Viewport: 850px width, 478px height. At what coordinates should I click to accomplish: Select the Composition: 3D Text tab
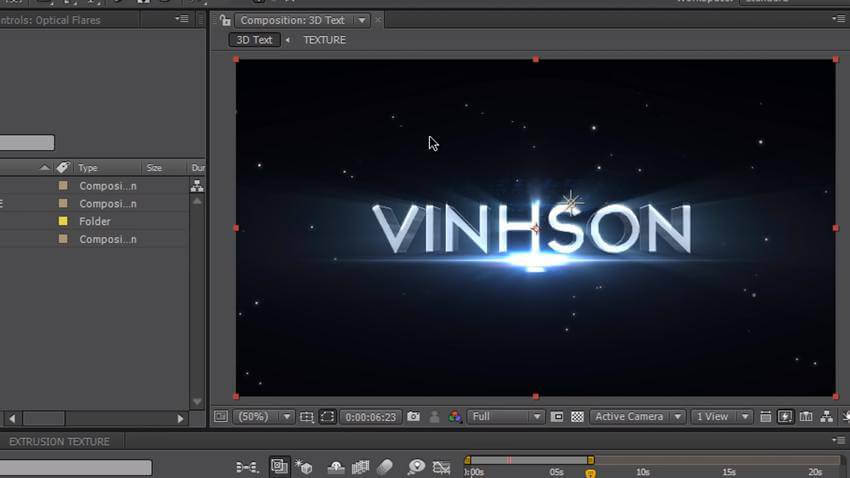[x=292, y=21]
